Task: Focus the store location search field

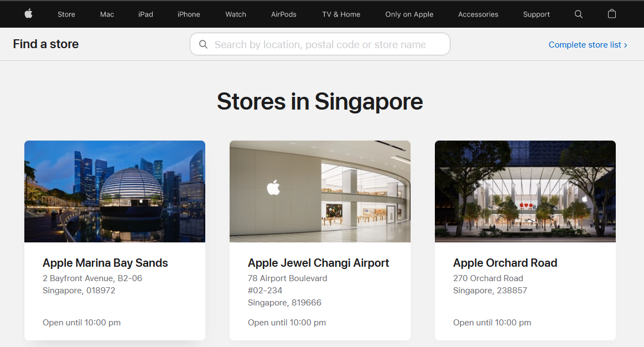Action: (326, 44)
